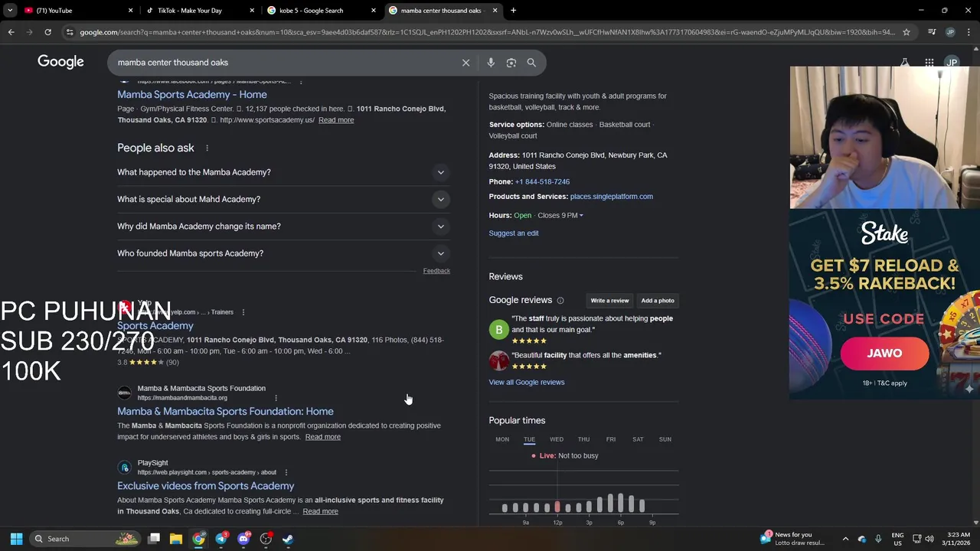Show hidden system tray icons chevron

click(845, 539)
